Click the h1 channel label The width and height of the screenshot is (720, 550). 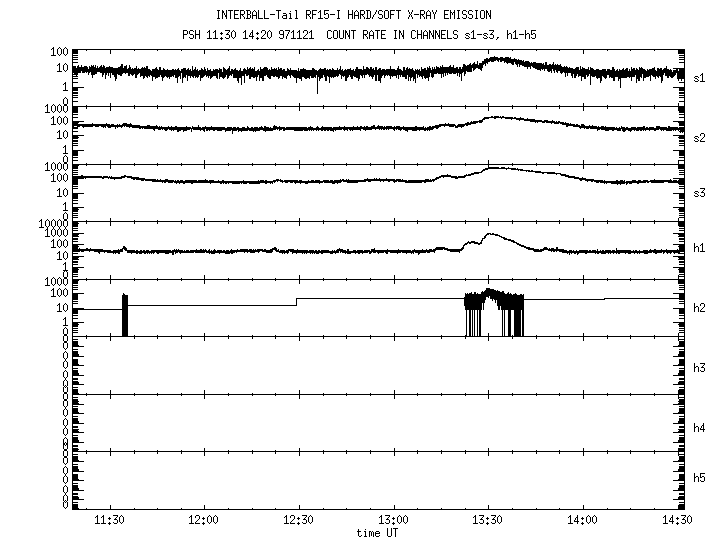(700, 248)
